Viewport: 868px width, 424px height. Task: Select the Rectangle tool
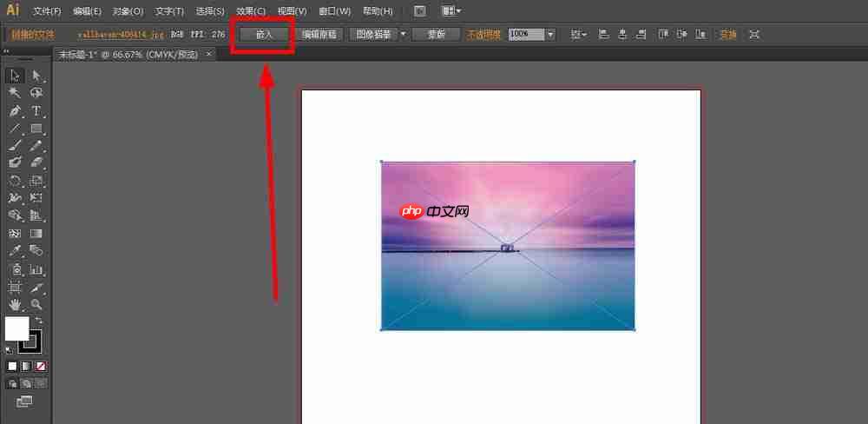tap(36, 129)
